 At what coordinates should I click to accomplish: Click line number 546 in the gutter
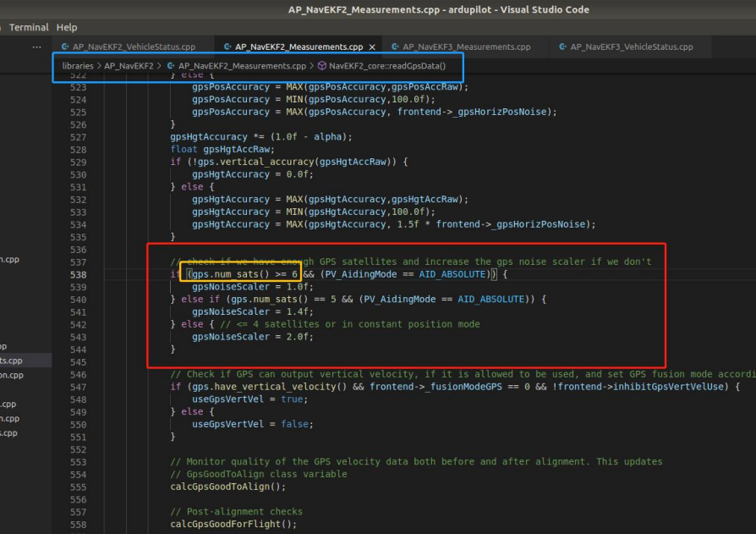click(78, 375)
